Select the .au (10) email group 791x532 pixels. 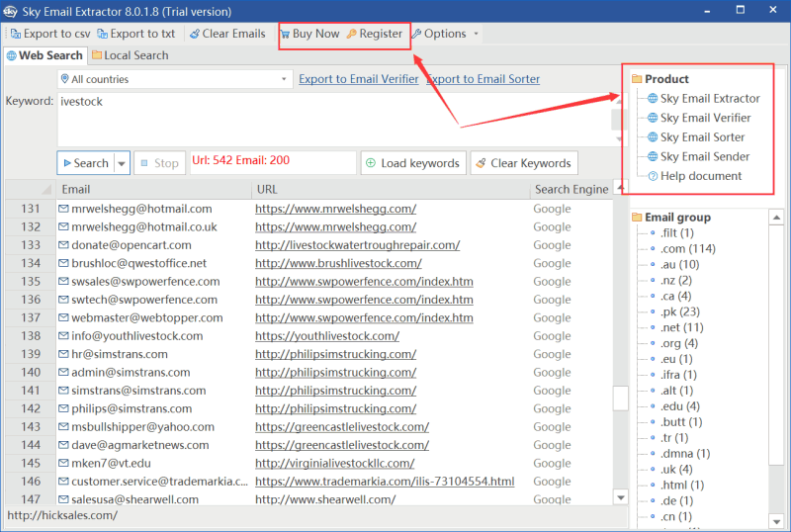tap(680, 264)
